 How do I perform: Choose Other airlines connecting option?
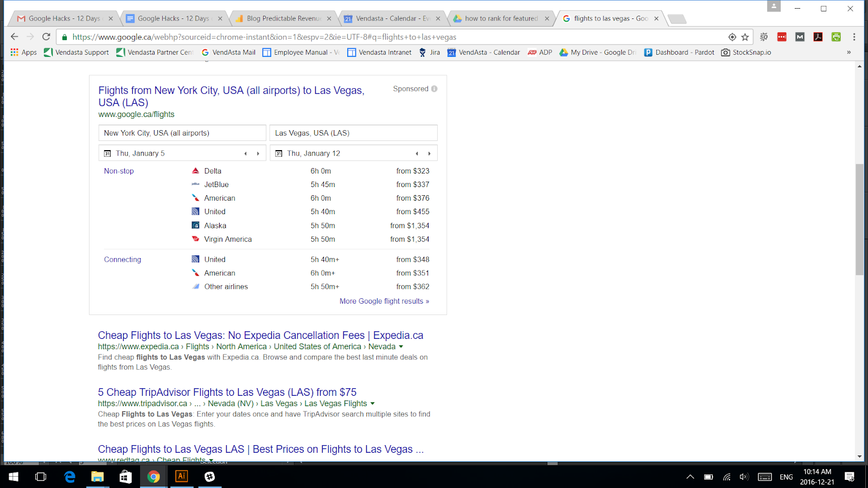click(310, 287)
